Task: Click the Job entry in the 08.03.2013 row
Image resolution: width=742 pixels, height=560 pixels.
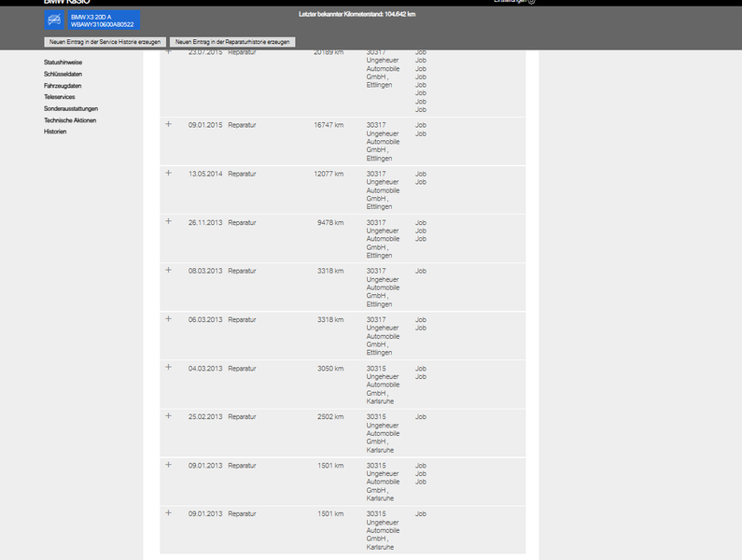Action: 421,272
